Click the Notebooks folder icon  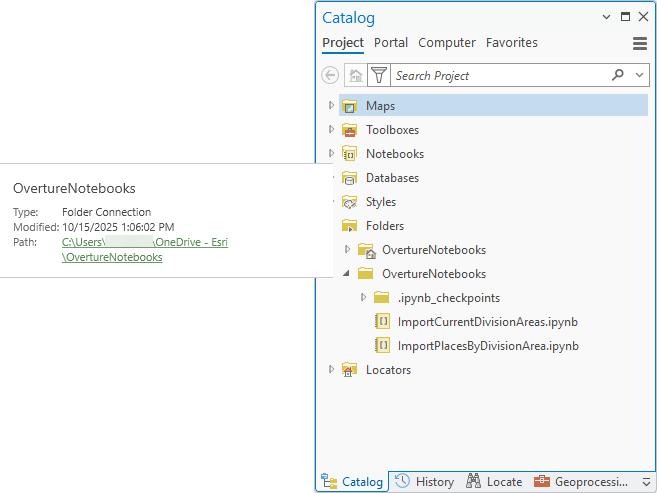click(349, 154)
